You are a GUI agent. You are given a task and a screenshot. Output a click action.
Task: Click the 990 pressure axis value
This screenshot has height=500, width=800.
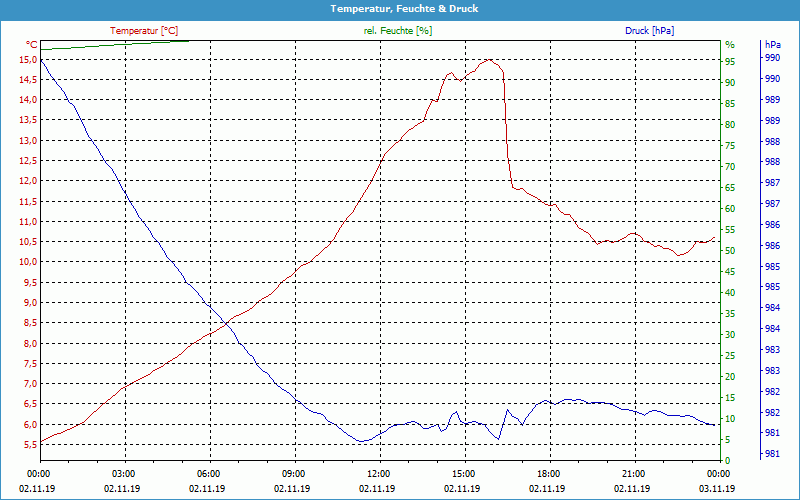(x=772, y=58)
